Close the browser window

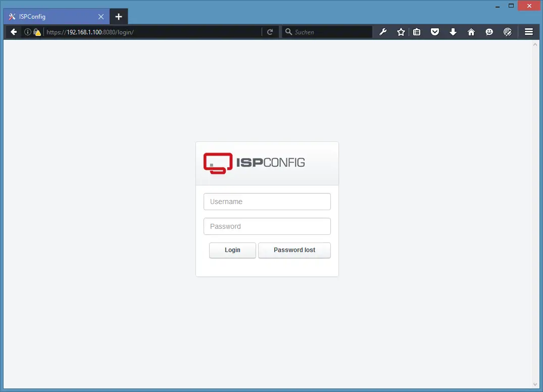pyautogui.click(x=529, y=6)
